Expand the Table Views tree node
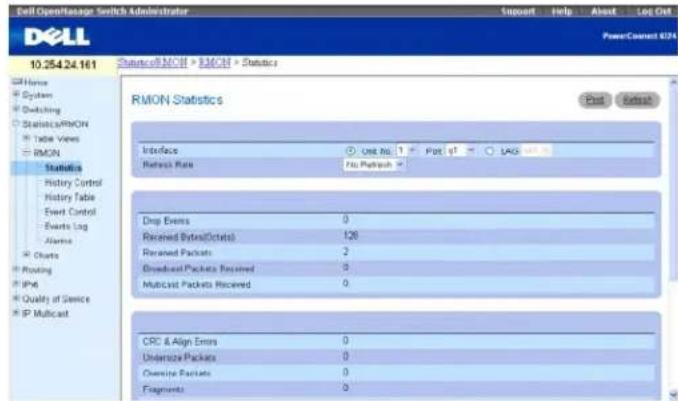The image size is (678, 401). [27, 138]
